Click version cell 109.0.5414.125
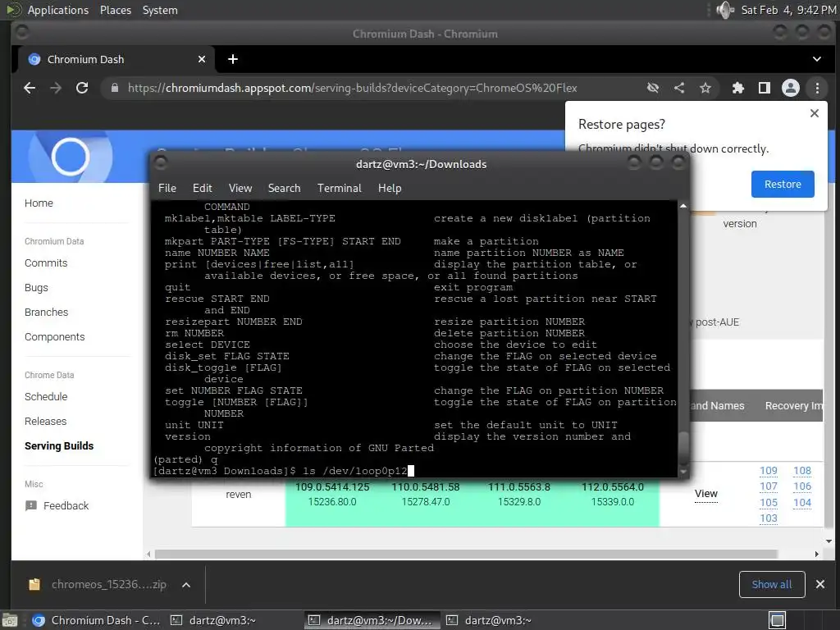The width and height of the screenshot is (840, 630). point(332,487)
